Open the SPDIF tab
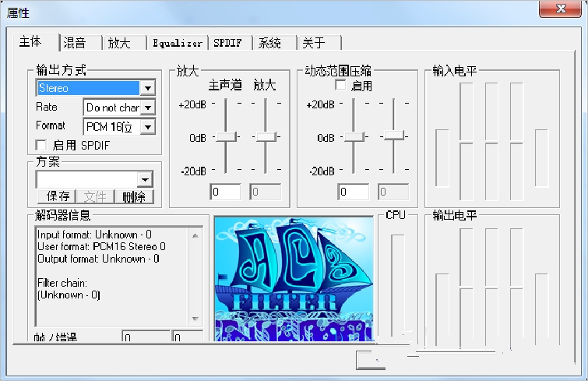Screen dimensions: 588x381 click(231, 43)
